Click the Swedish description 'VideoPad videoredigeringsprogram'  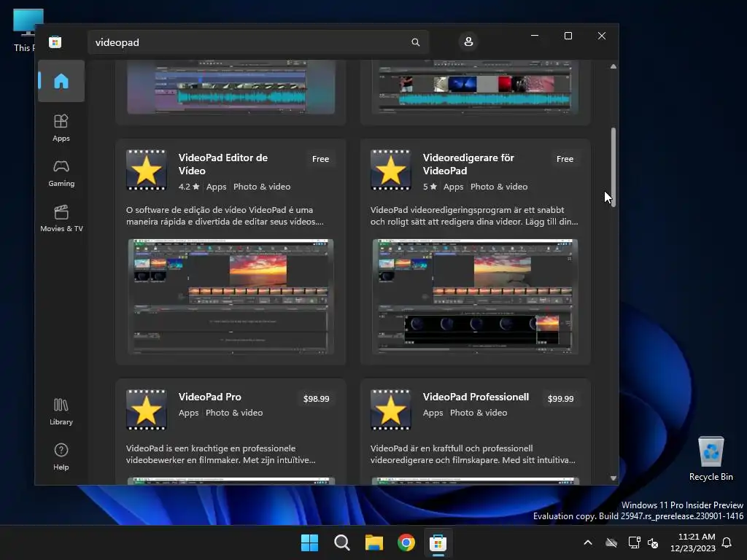point(474,216)
